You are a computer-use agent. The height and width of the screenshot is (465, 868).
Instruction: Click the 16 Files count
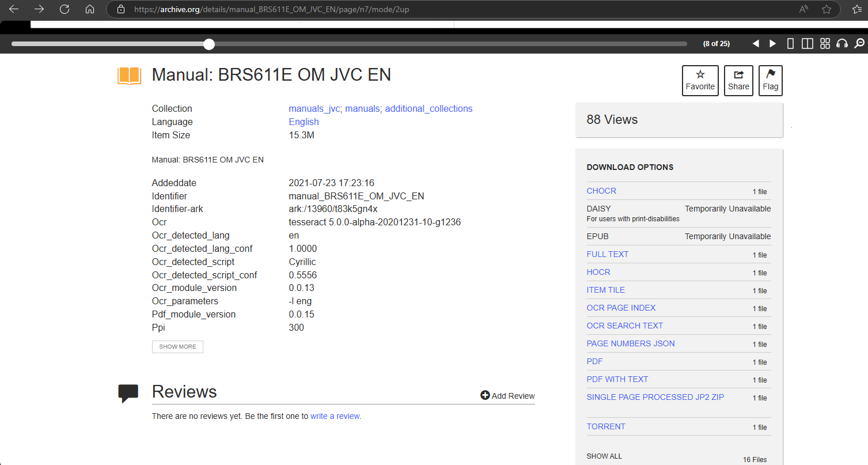(x=755, y=460)
